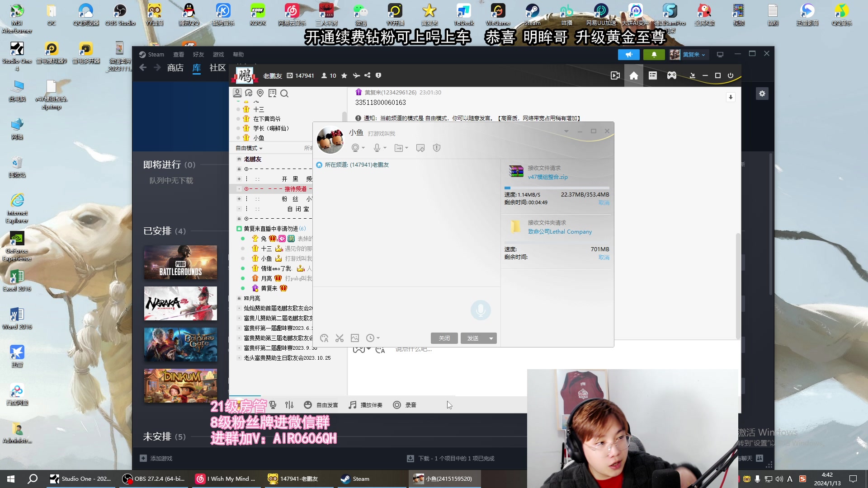Click the equalizer mixer icon in bottom bar

coord(289,405)
